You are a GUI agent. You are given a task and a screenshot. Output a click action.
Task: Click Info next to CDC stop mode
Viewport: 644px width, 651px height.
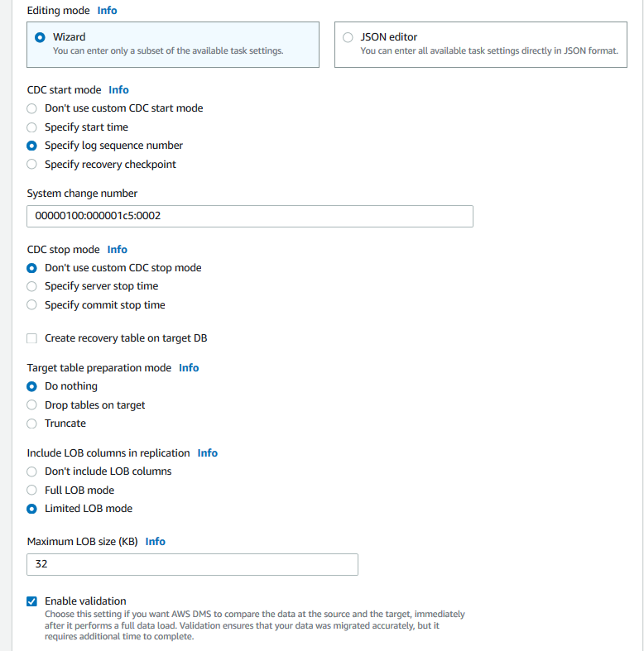point(117,250)
